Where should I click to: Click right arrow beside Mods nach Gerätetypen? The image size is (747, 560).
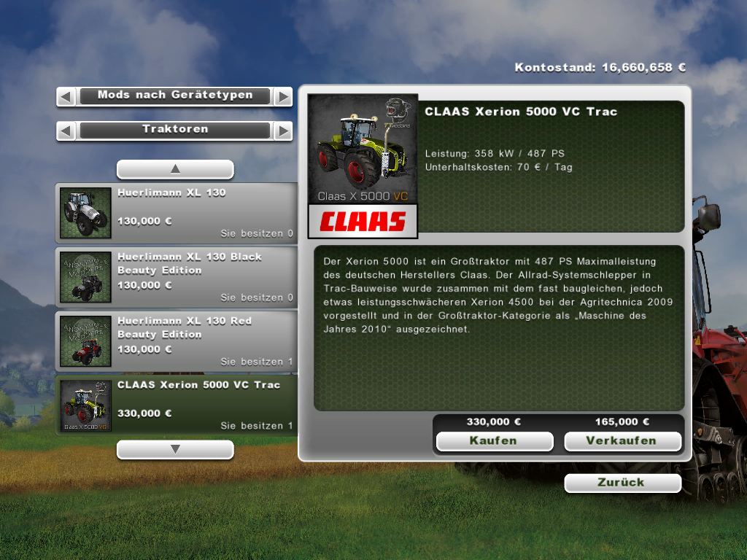pyautogui.click(x=284, y=97)
